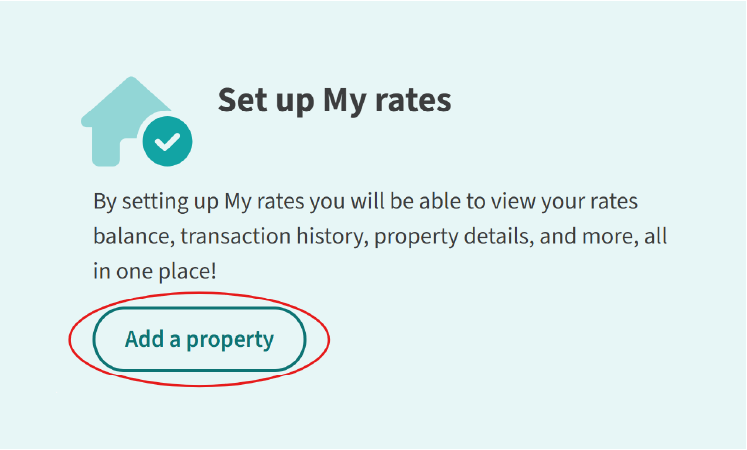Select the Set up My rates heading
Viewport: 747px width, 450px height.
(x=334, y=100)
